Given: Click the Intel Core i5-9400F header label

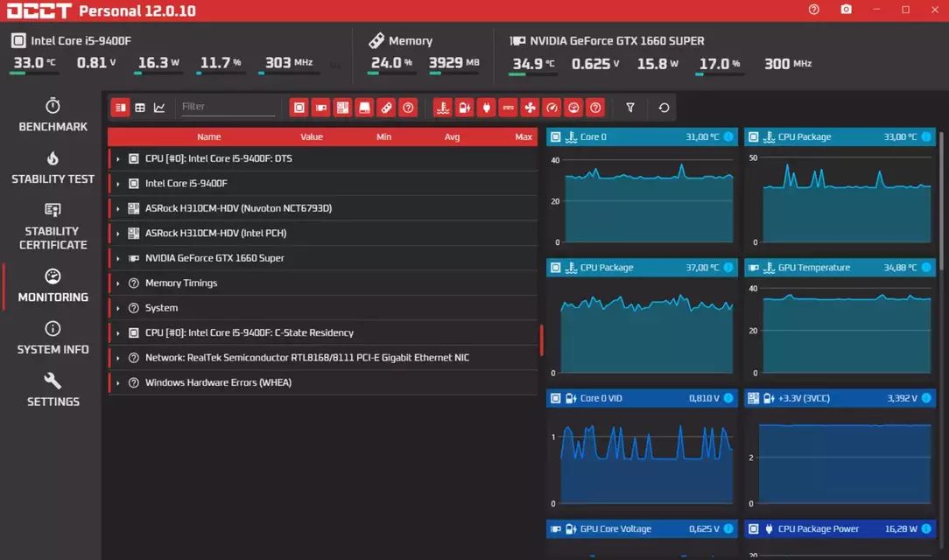Looking at the screenshot, I should (x=81, y=40).
